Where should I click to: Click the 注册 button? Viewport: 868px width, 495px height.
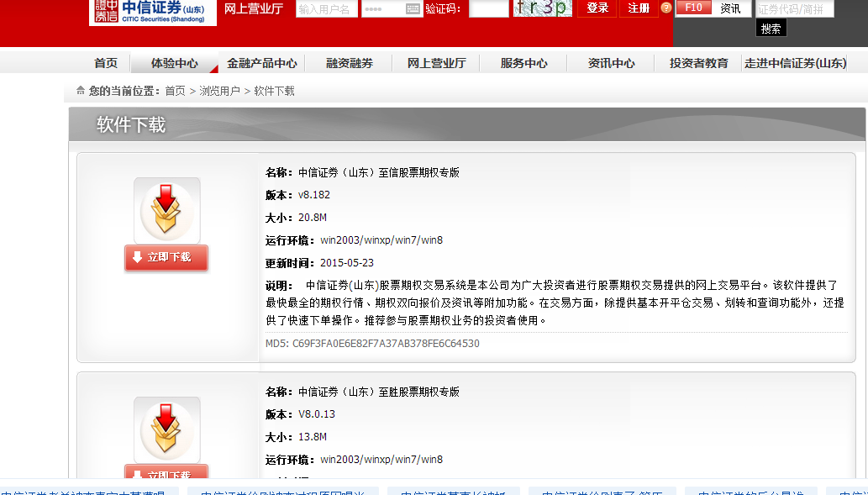639,8
